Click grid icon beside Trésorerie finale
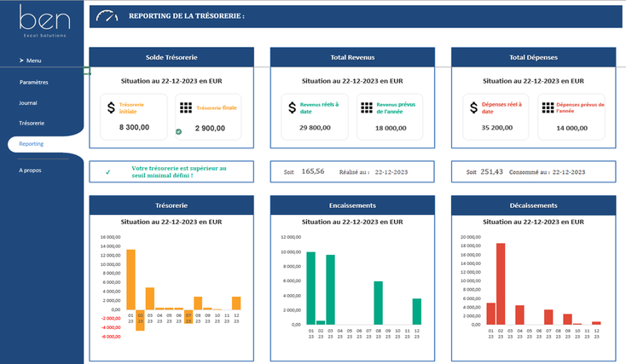The height and width of the screenshot is (364, 626). coord(186,107)
